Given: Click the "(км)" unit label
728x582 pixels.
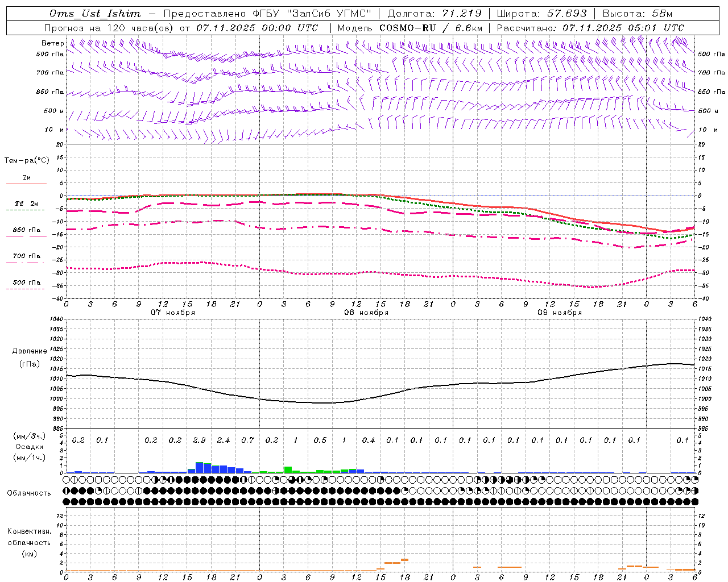Looking at the screenshot, I should [x=29, y=554].
